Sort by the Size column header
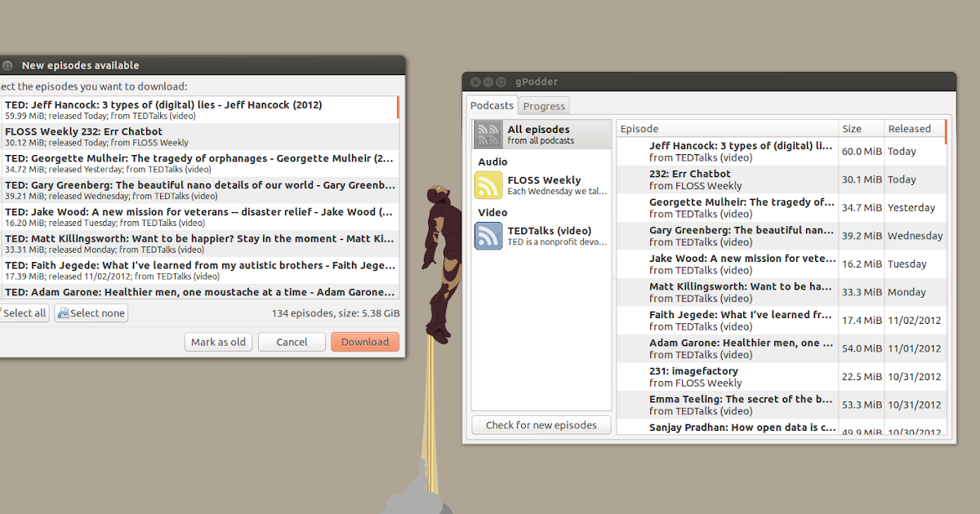The image size is (980, 514). 862,129
